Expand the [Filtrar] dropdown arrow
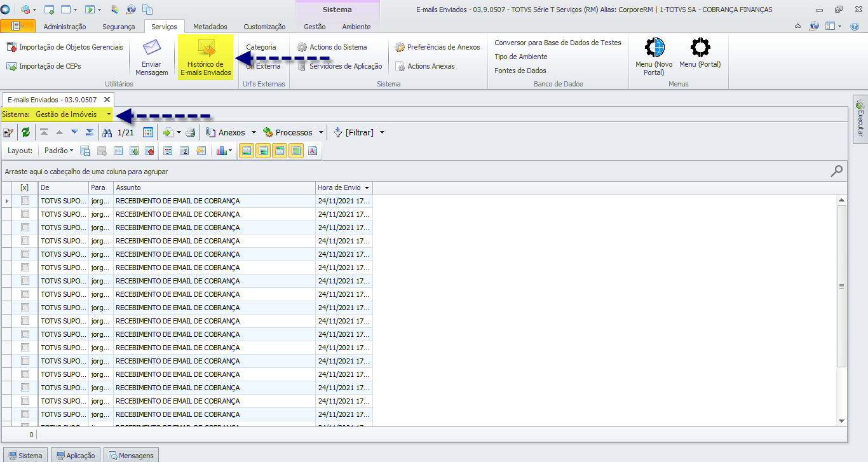Screen dimensions: 868x462 pyautogui.click(x=382, y=133)
